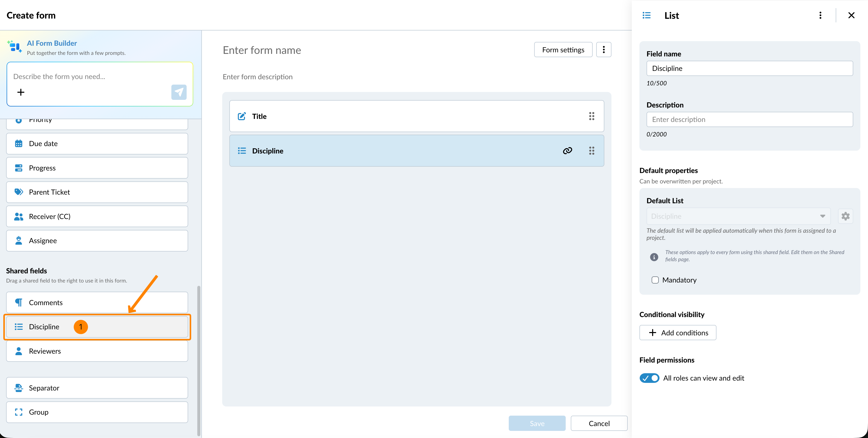Grab the Discipline row drag handle

coord(592,151)
